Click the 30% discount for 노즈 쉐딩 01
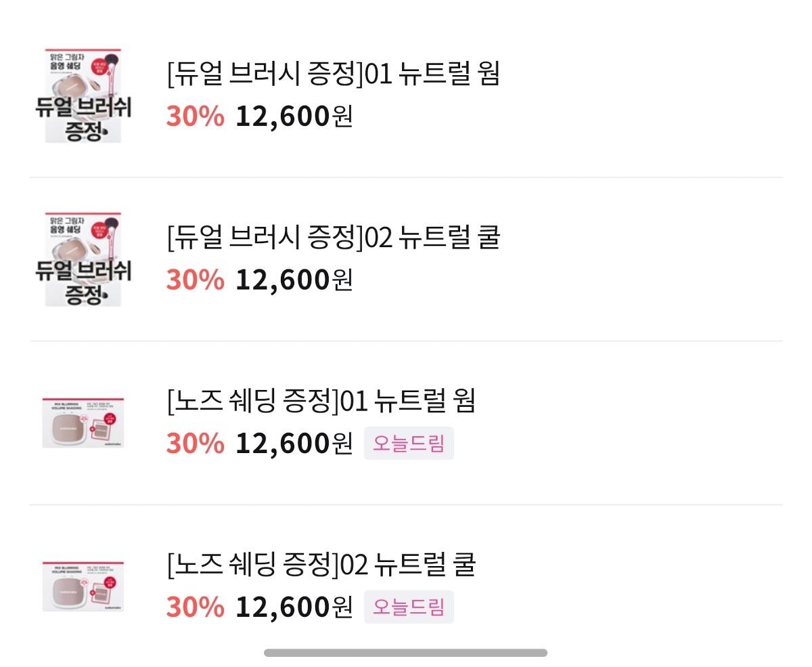 195,444
